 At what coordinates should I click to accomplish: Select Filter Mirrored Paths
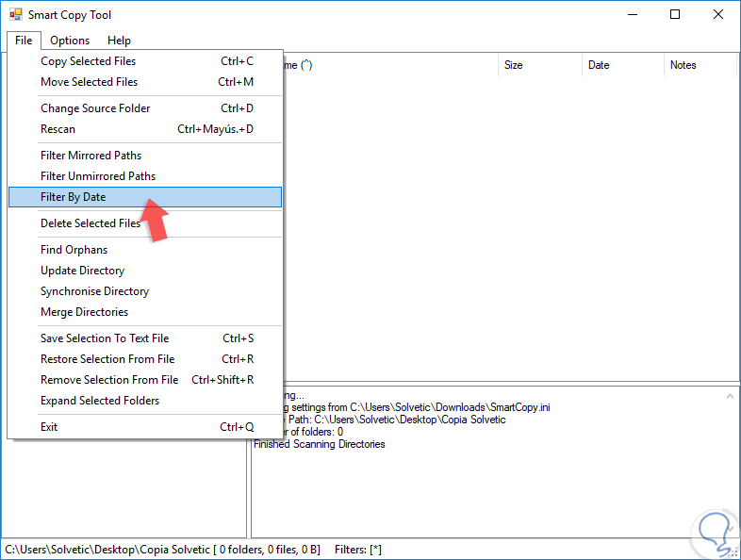(145, 156)
